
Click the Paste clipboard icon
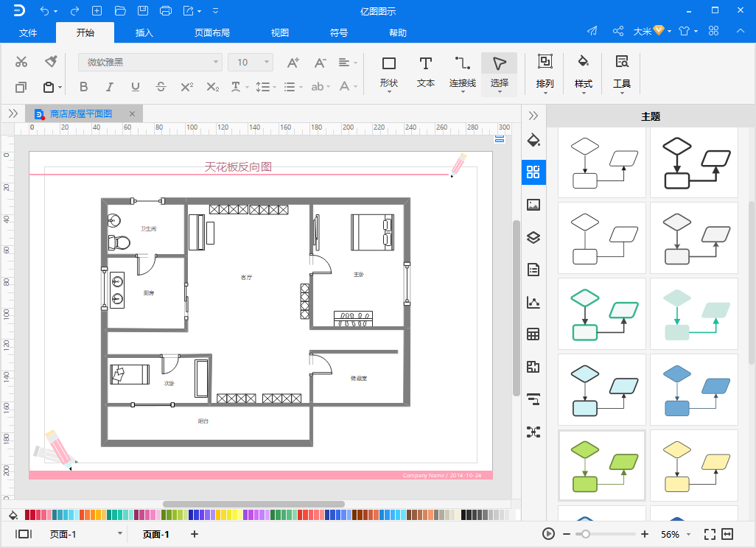pos(48,87)
